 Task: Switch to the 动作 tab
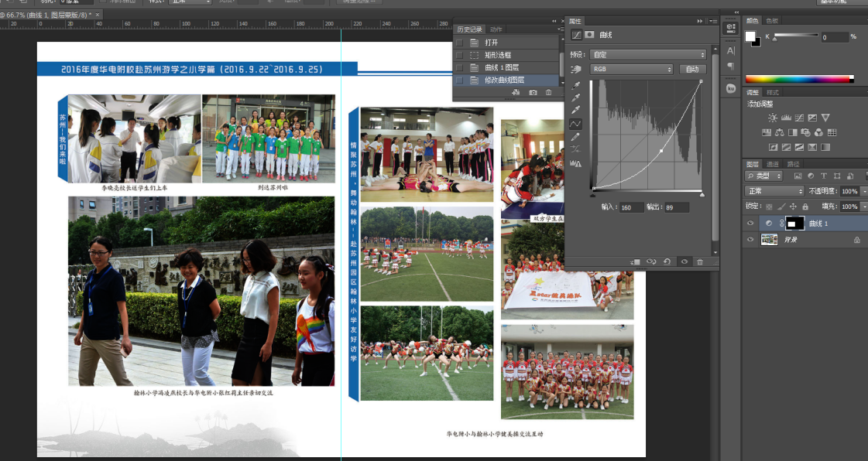click(x=496, y=29)
